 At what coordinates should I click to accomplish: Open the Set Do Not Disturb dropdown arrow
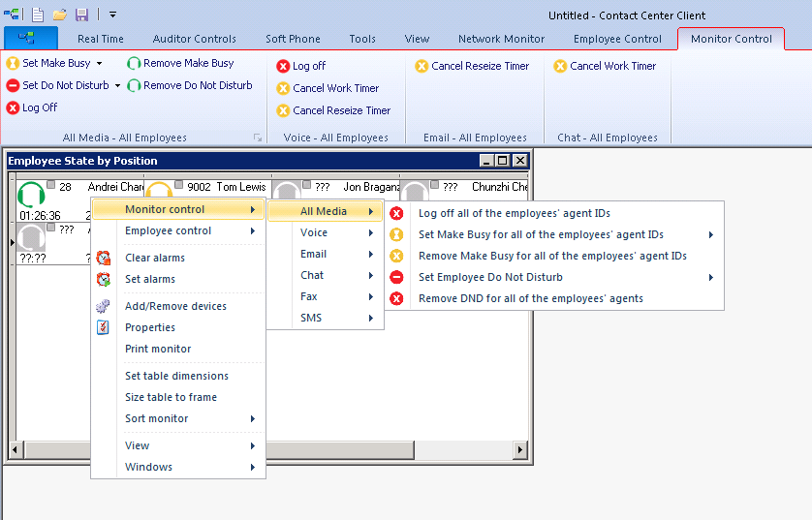coord(118,86)
